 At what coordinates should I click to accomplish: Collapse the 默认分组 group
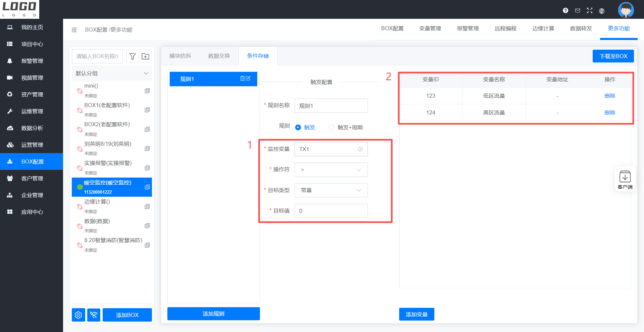[x=146, y=74]
